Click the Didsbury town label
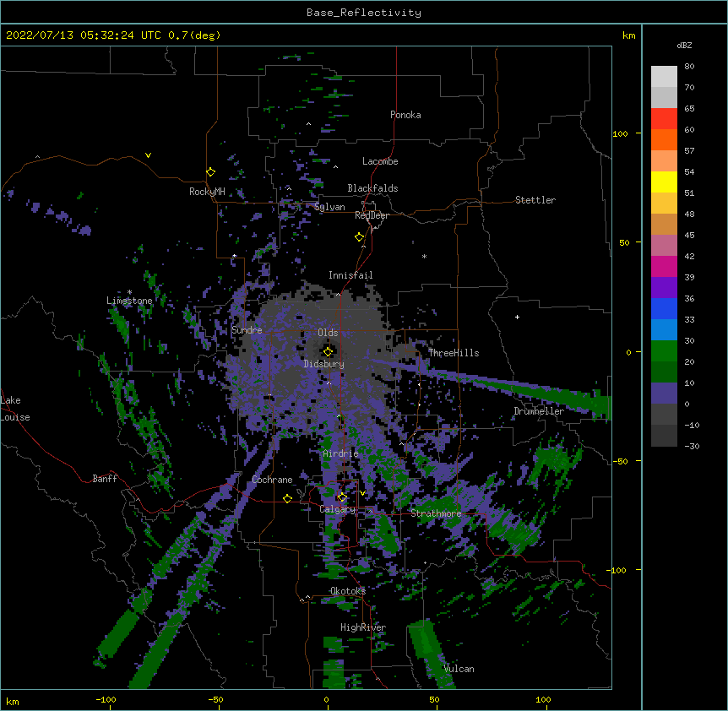 click(x=323, y=364)
